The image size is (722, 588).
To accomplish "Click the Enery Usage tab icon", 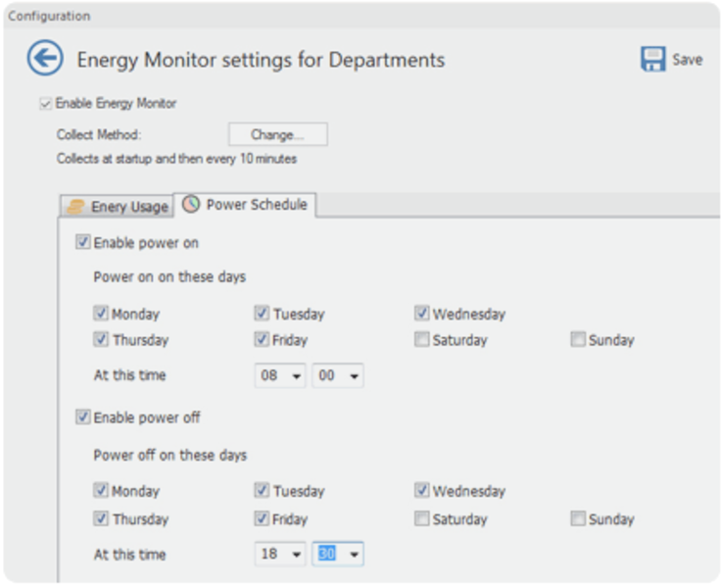I will point(75,207).
